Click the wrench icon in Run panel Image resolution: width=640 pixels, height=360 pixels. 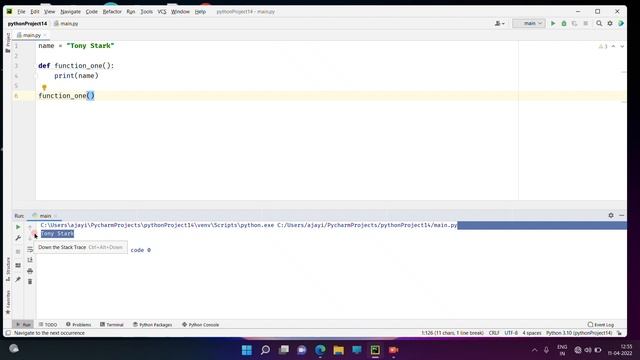click(18, 238)
